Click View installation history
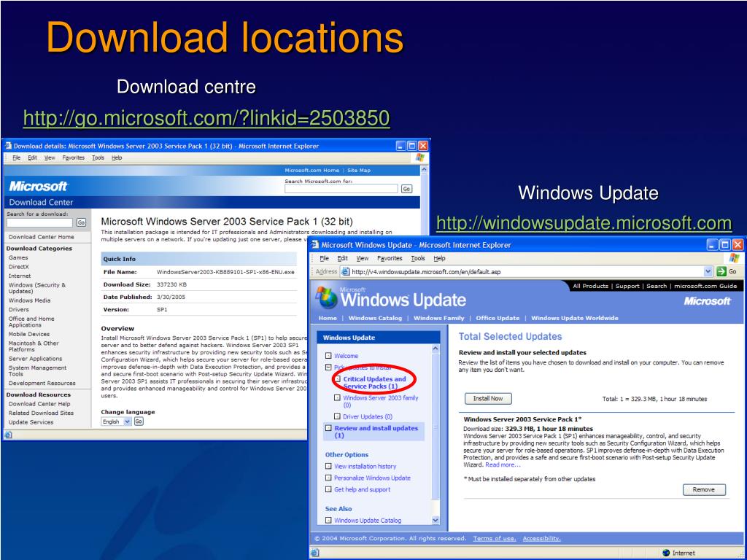747x560 pixels. (x=365, y=466)
